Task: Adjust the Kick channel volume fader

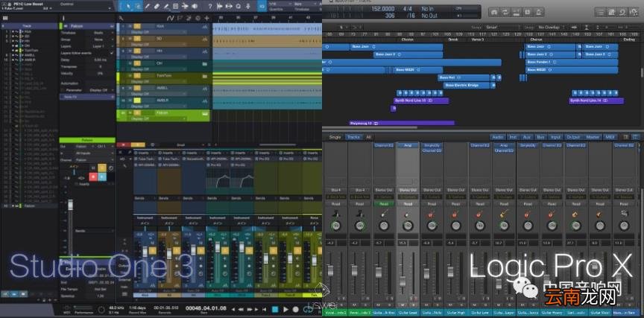Action: coord(145,252)
